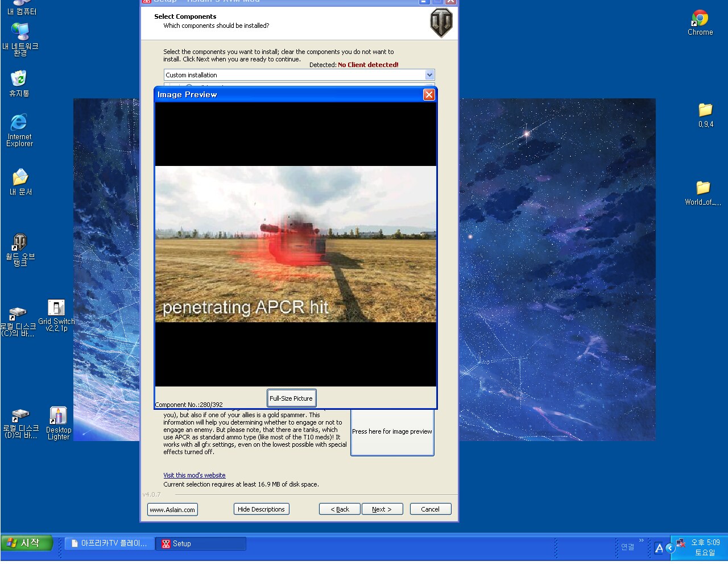Open the 0.9.4 folder
This screenshot has width=728, height=582.
(x=705, y=111)
